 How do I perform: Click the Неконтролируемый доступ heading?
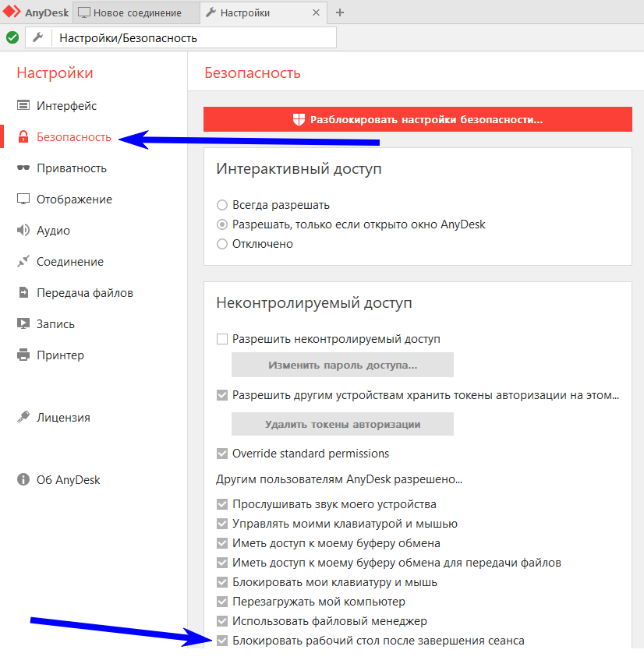[x=314, y=303]
